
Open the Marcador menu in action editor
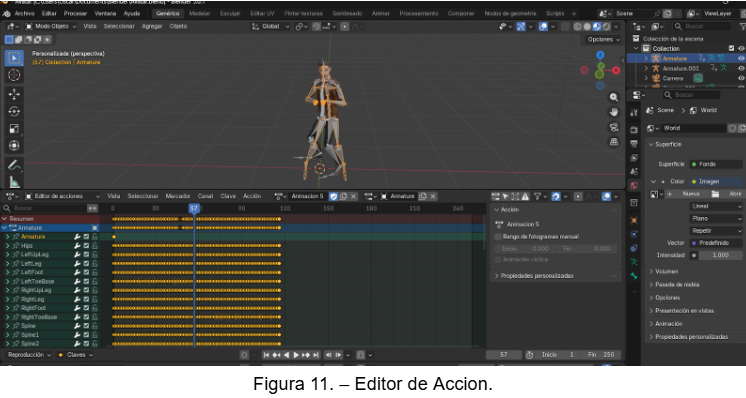(x=178, y=196)
